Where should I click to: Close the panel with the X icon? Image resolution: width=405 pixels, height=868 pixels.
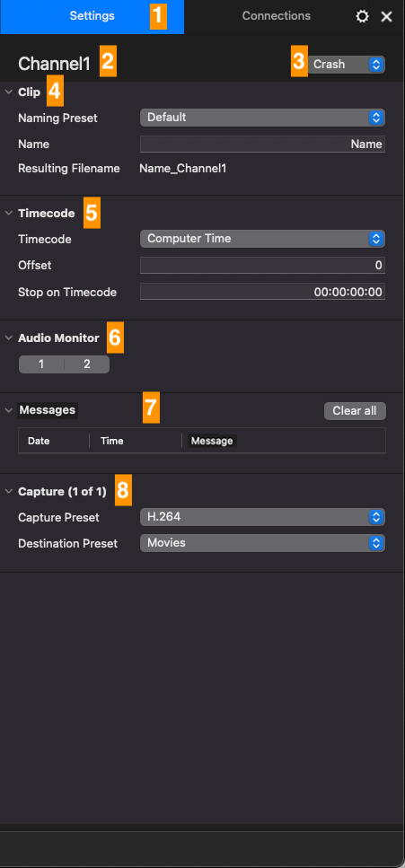tap(387, 17)
